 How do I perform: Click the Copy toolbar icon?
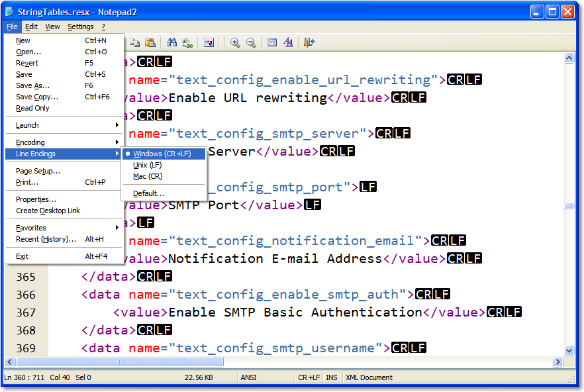click(x=135, y=42)
